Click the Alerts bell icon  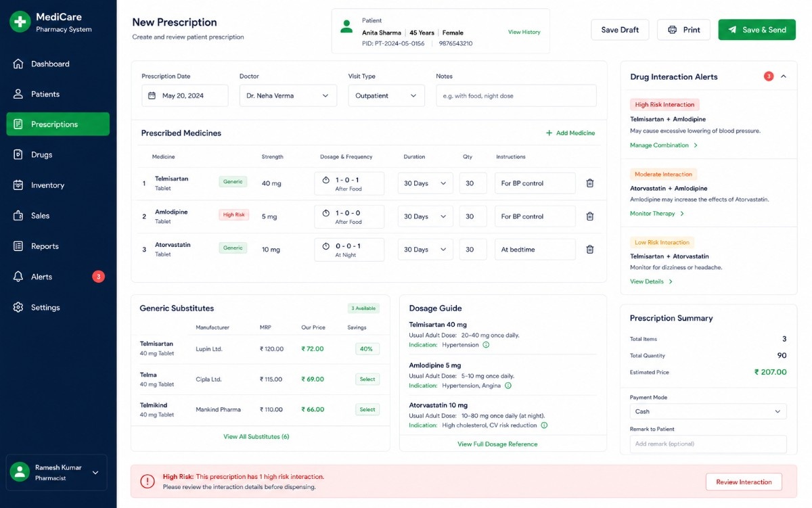[18, 277]
